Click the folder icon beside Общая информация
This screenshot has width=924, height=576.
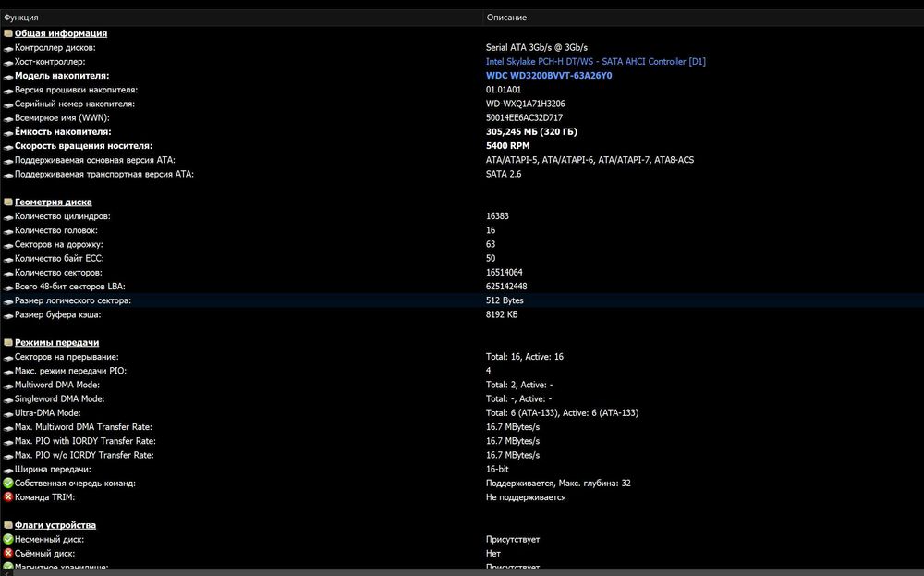point(8,33)
